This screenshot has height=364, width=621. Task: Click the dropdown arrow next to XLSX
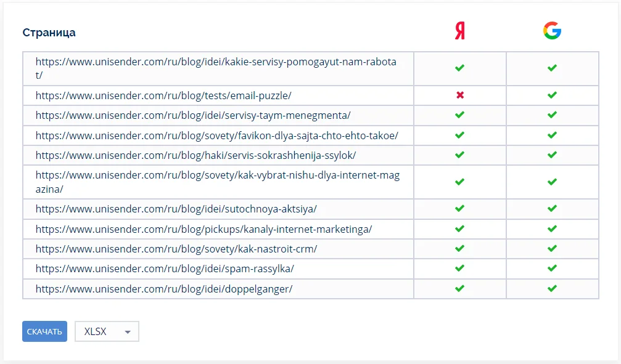click(128, 332)
